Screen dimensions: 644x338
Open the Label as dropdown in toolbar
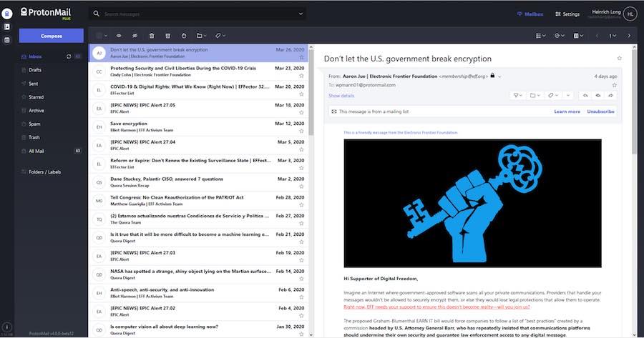click(x=220, y=36)
